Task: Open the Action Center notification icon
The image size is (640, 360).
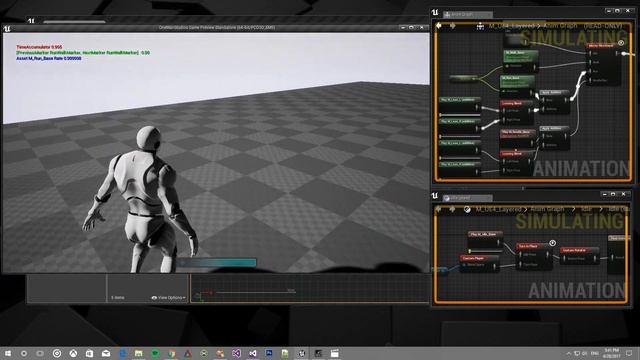Action: (629, 353)
